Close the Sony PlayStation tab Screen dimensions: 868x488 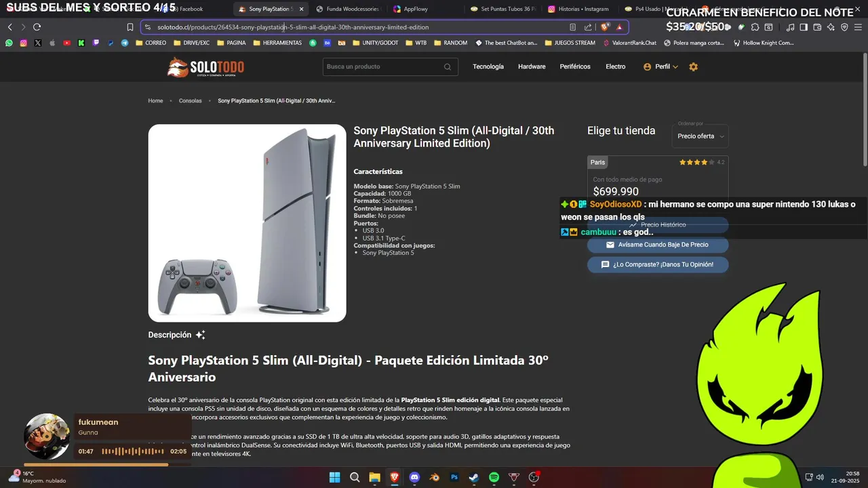point(301,9)
